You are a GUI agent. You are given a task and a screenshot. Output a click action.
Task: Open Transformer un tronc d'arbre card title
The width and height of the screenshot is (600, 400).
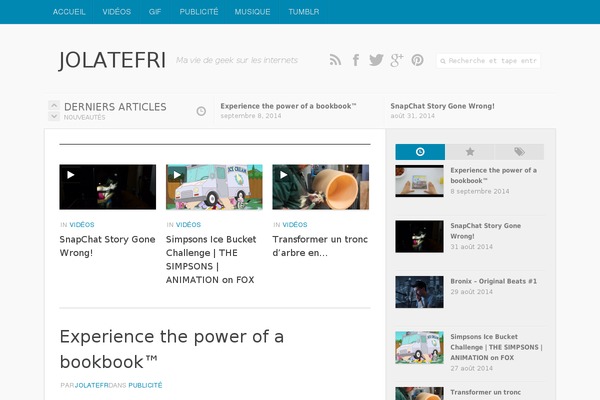point(320,246)
